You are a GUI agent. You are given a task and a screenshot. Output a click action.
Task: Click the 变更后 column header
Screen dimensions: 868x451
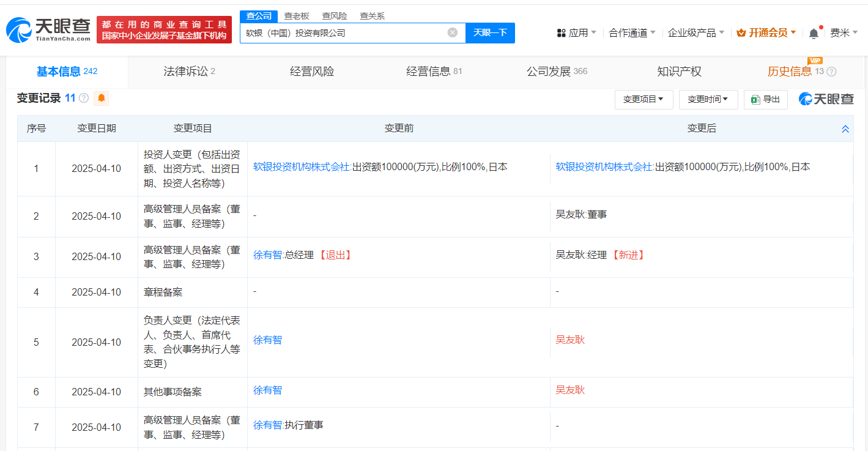pos(702,129)
